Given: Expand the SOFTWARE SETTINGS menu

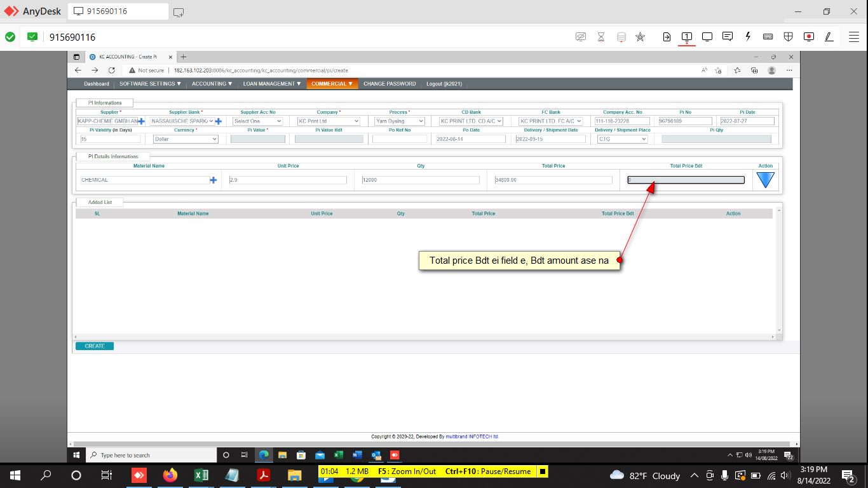Looking at the screenshot, I should coord(151,84).
